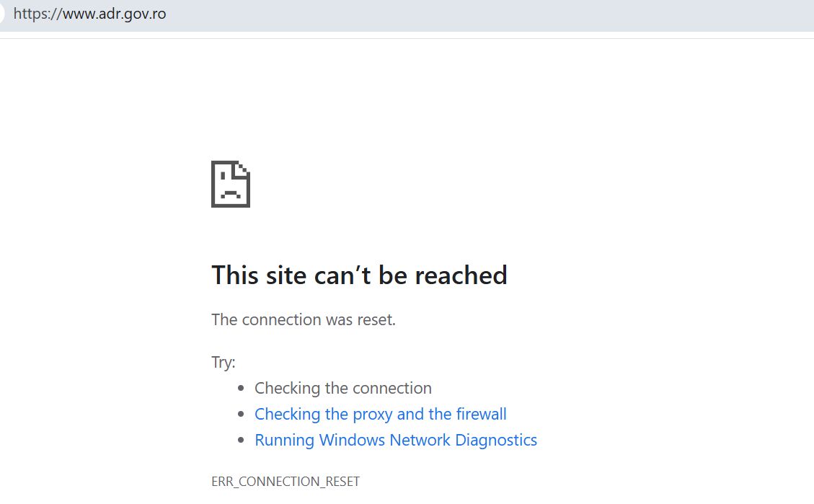Click the 'adr.gov.ro' domain in the URL

(132, 14)
